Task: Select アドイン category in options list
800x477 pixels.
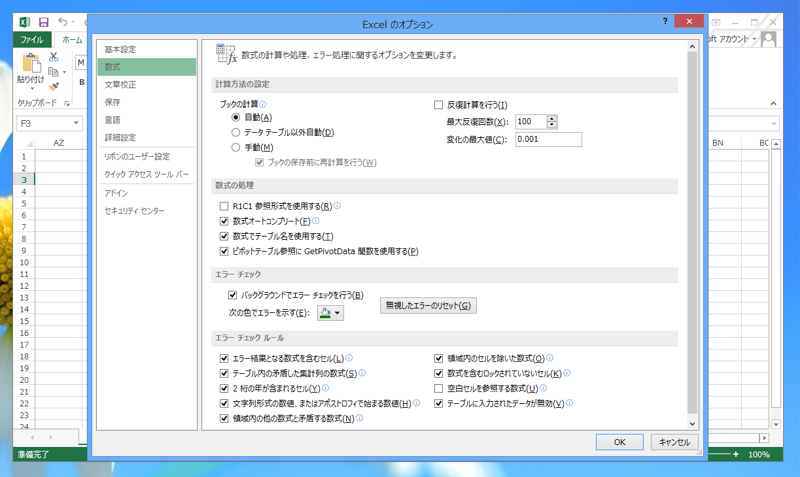Action: click(x=147, y=193)
